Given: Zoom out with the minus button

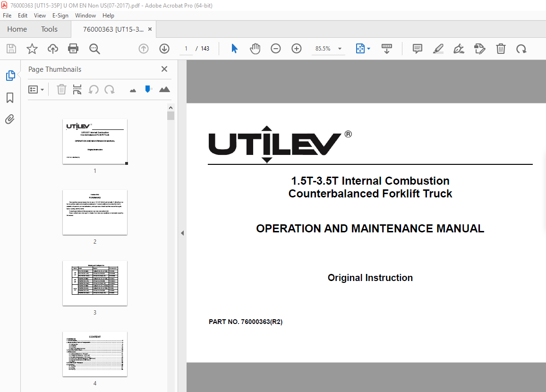Looking at the screenshot, I should pyautogui.click(x=276, y=49).
